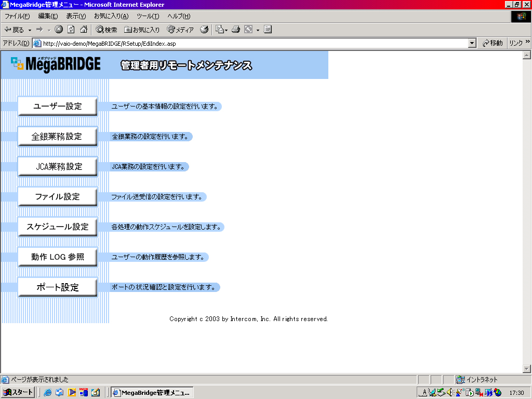Click the volume speaker tray icon

(450, 393)
